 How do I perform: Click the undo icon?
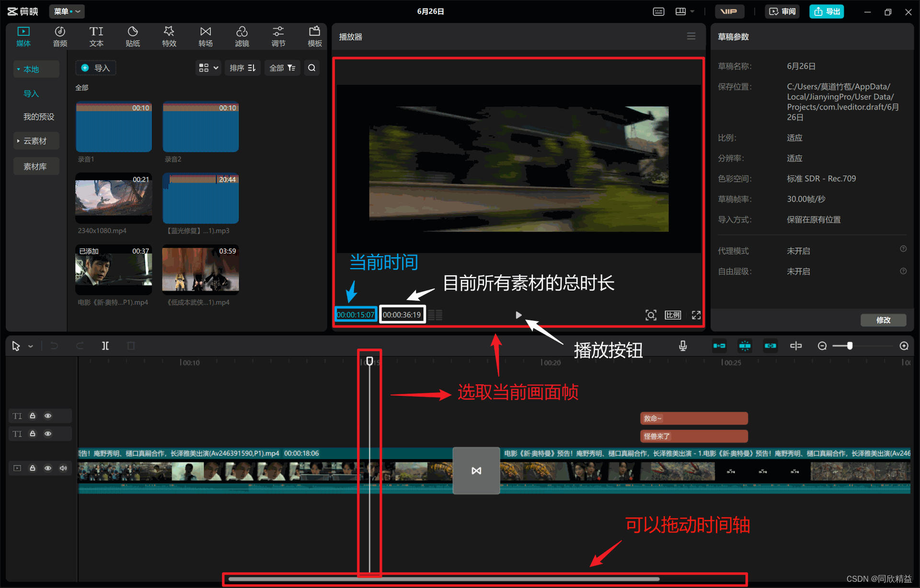point(54,346)
